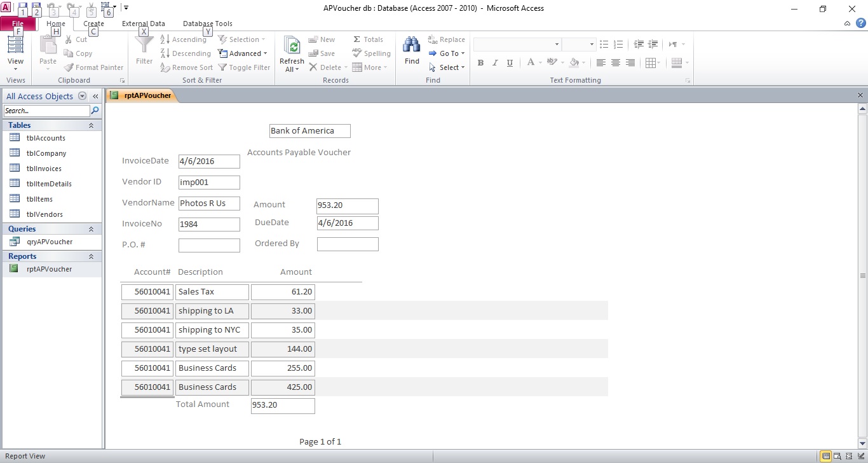Click the Refresh All icon
This screenshot has height=463, width=868.
point(292,46)
